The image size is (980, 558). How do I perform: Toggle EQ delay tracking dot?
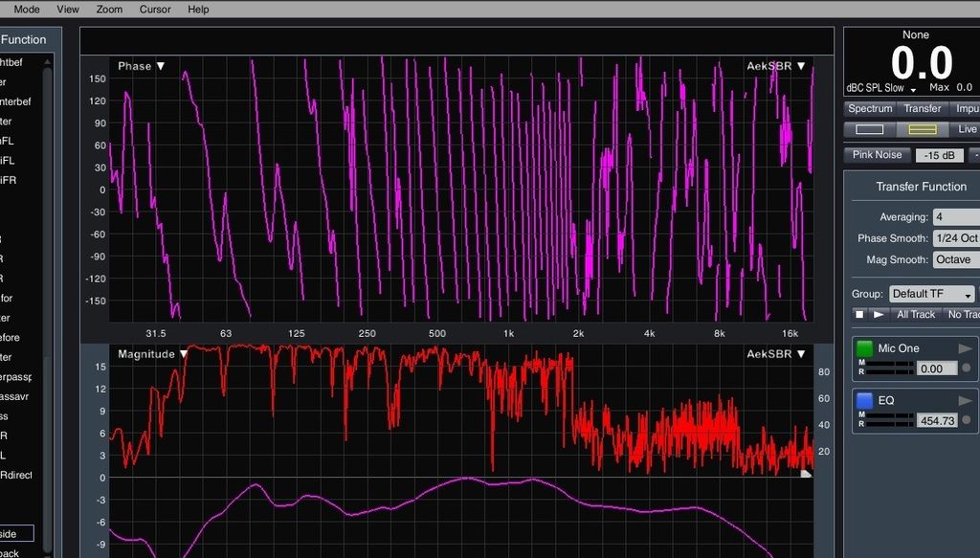pyautogui.click(x=966, y=420)
